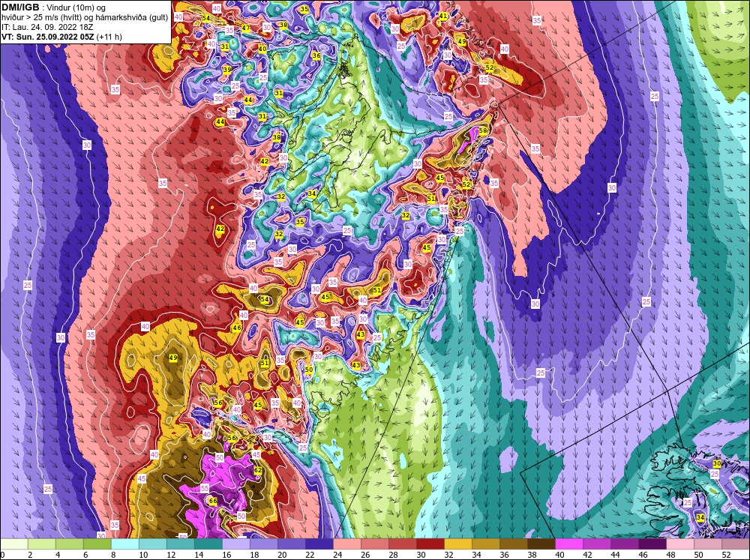Viewport: 750px width, 560px height.
Task: Click the "DMI/IGB" title text
Action: click(20, 7)
